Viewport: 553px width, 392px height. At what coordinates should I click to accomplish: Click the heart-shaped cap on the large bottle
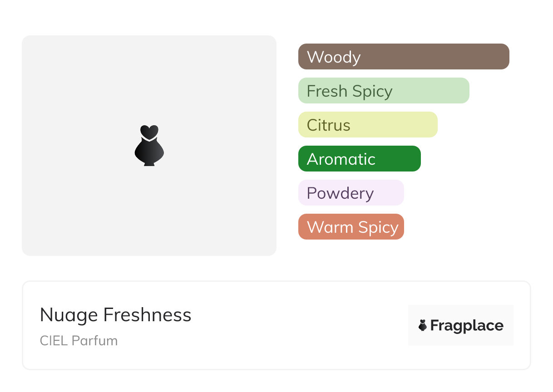coord(149,132)
